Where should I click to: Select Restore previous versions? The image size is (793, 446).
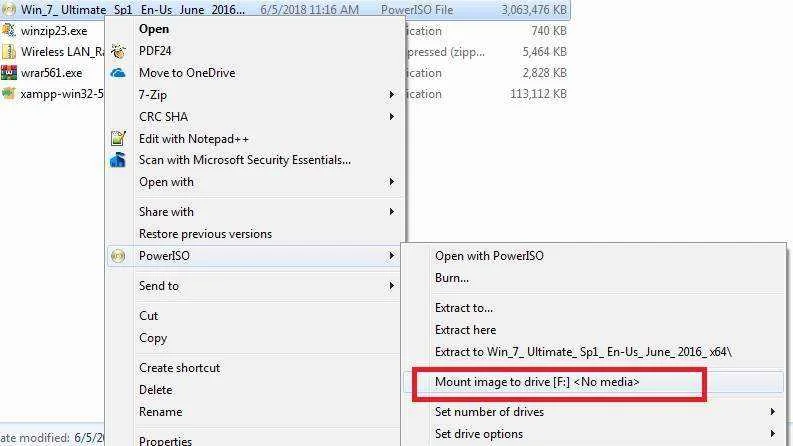(205, 234)
